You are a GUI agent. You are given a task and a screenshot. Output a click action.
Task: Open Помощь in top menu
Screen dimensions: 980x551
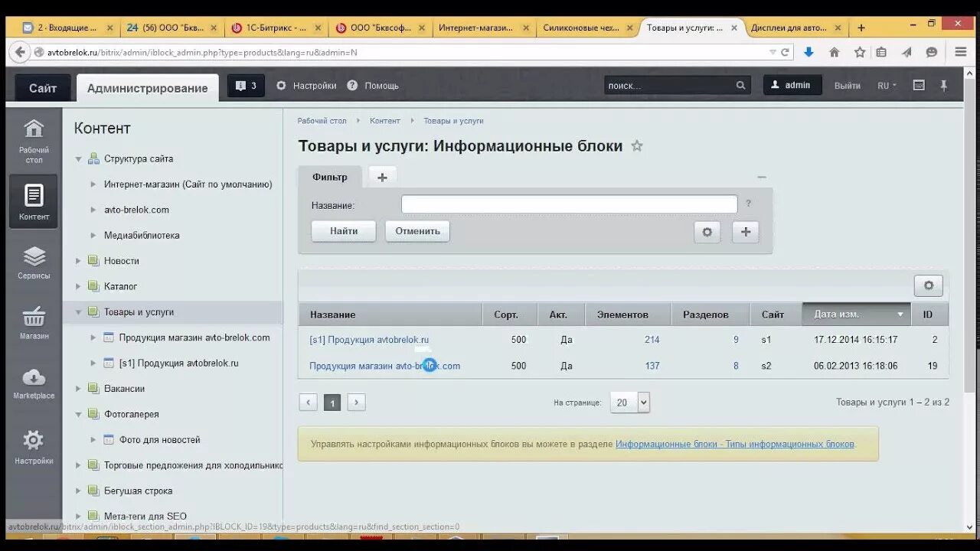coord(373,86)
